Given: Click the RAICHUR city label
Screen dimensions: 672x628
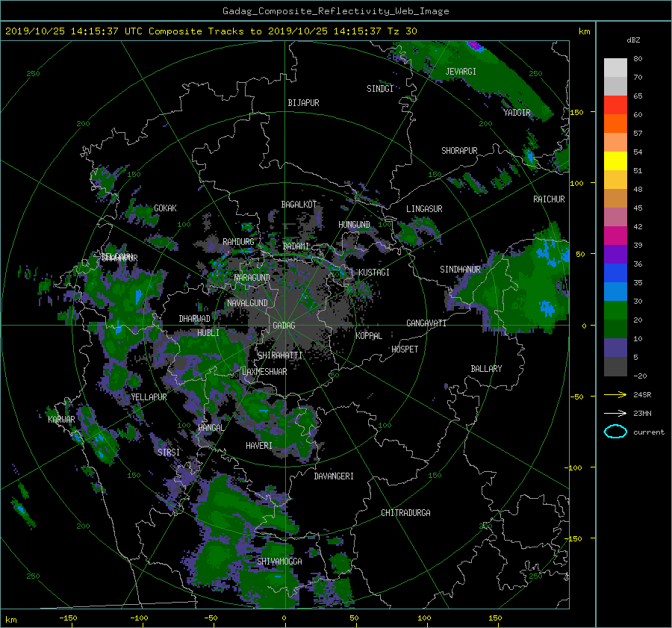Looking at the screenshot, I should 549,199.
